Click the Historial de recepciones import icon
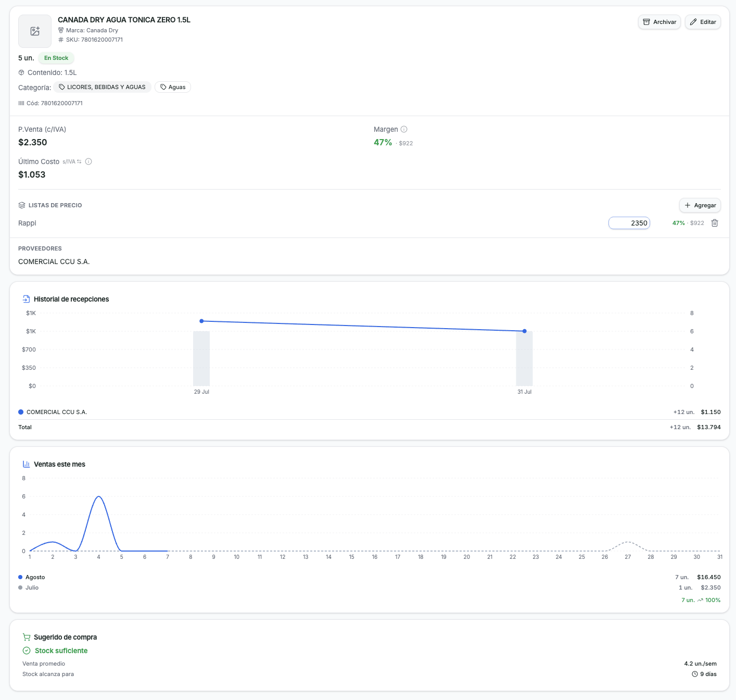This screenshot has height=700, width=736. click(x=26, y=299)
